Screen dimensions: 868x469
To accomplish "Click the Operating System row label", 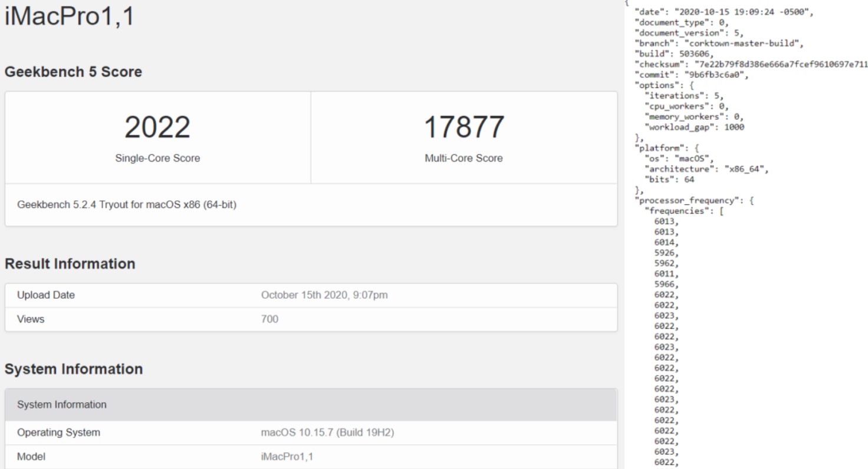I will point(58,433).
